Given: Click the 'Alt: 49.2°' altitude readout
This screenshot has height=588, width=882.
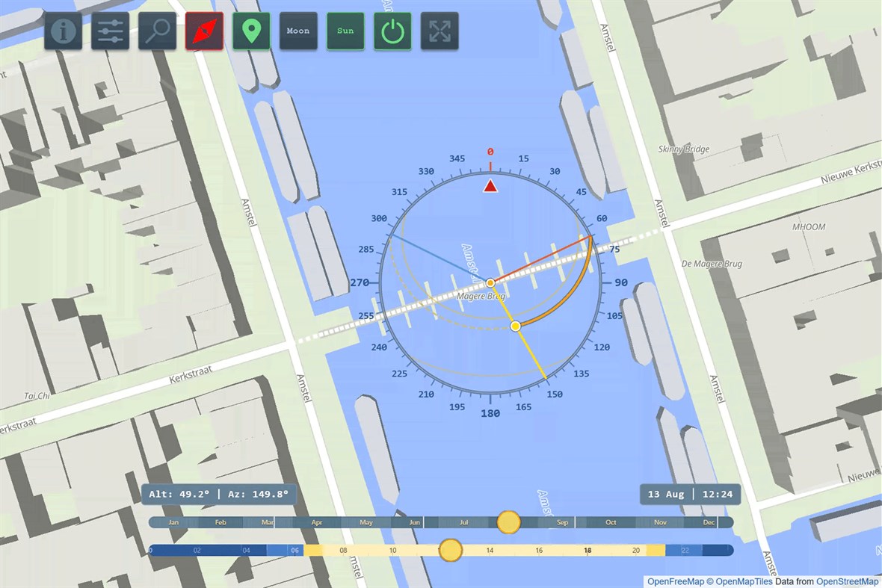Looking at the screenshot, I should (x=179, y=494).
